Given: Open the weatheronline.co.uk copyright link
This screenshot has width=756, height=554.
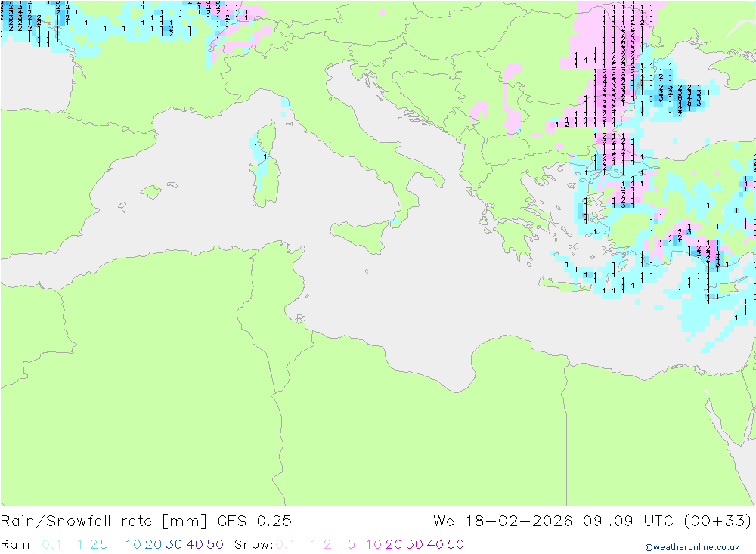Looking at the screenshot, I should [692, 547].
